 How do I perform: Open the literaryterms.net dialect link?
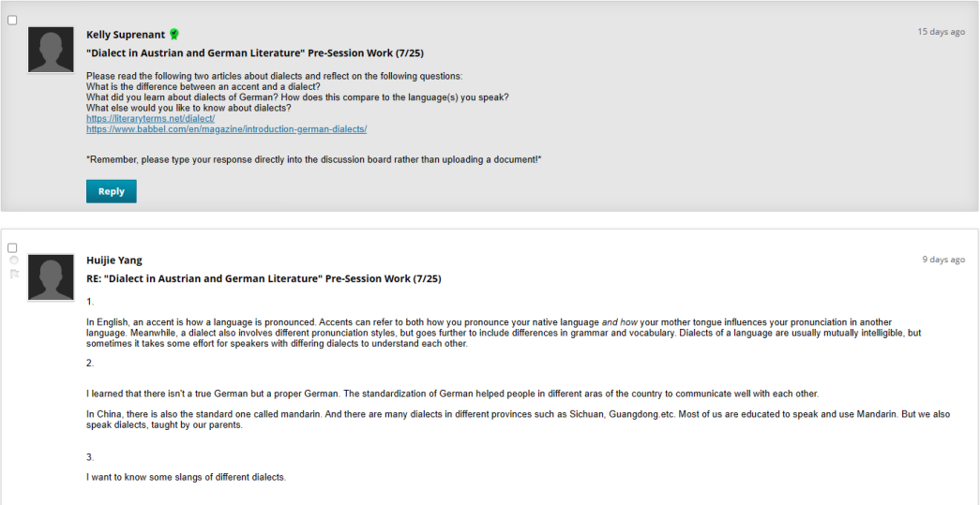click(150, 119)
